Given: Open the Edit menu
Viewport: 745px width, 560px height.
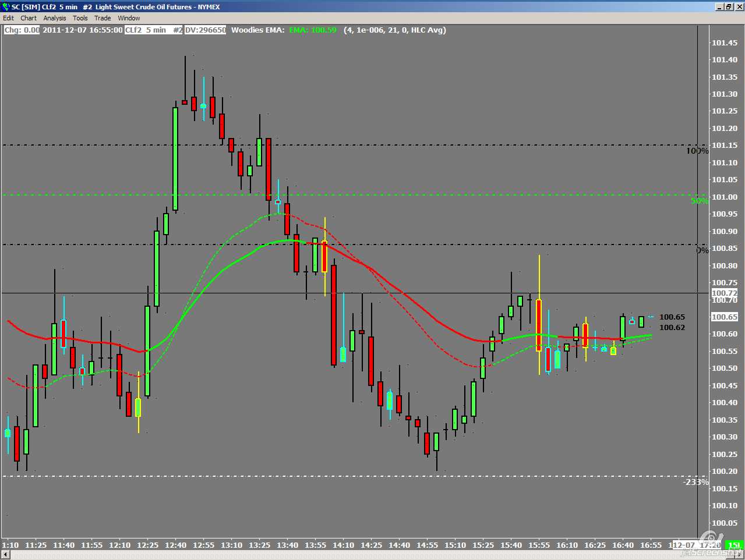Looking at the screenshot, I should pyautogui.click(x=8, y=18).
